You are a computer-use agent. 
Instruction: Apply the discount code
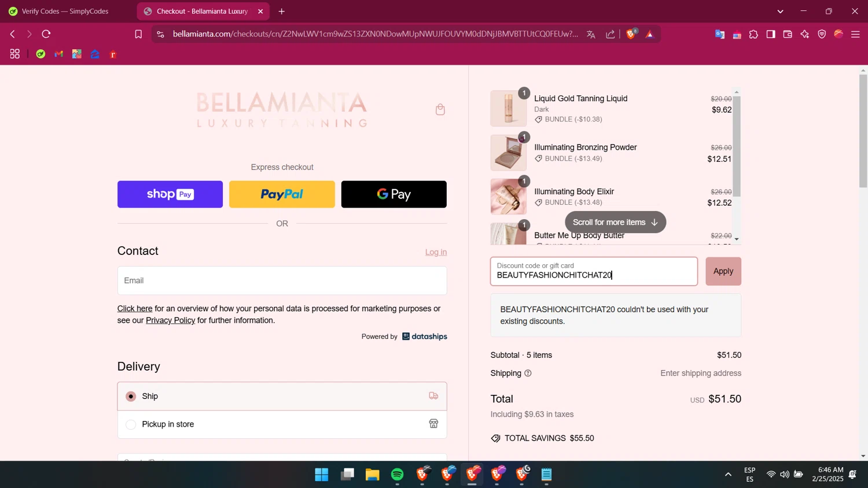click(x=723, y=271)
